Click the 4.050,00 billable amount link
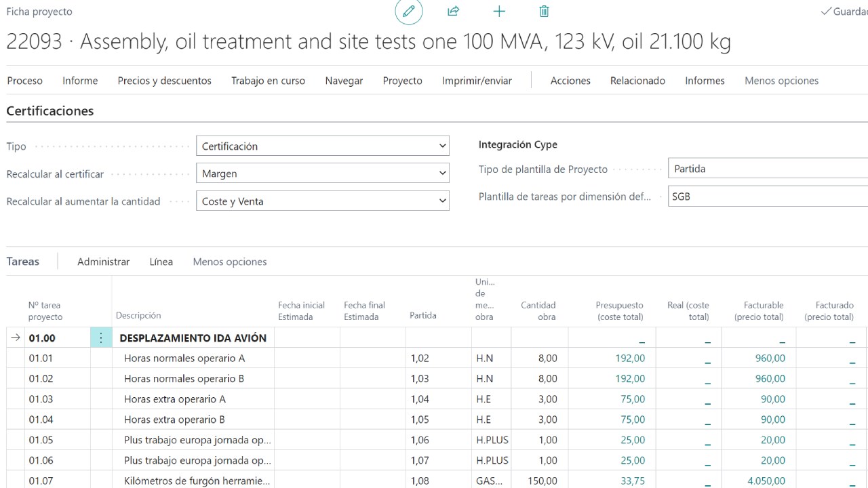 [766, 481]
